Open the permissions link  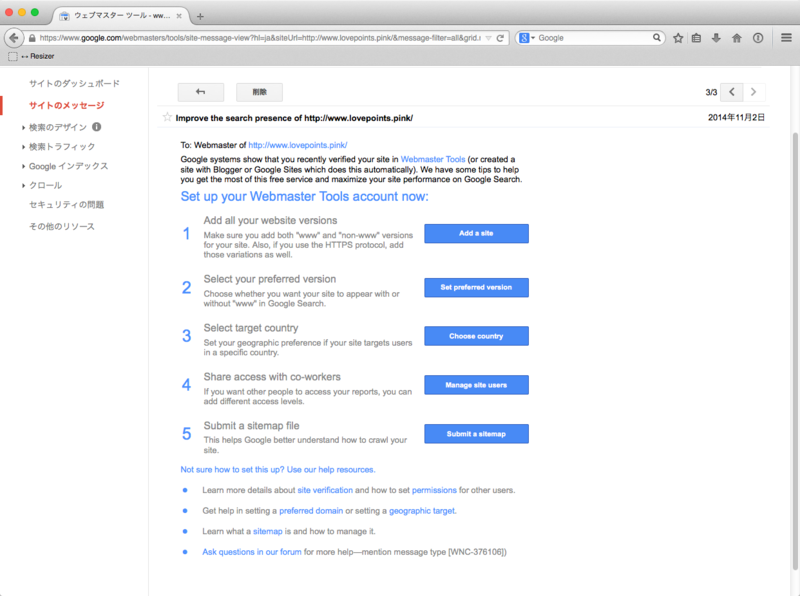point(434,490)
